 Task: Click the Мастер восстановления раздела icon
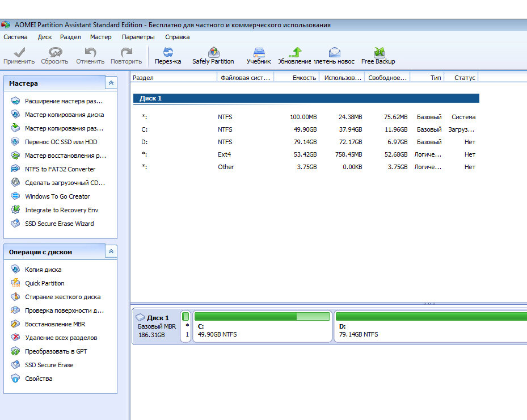point(15,155)
